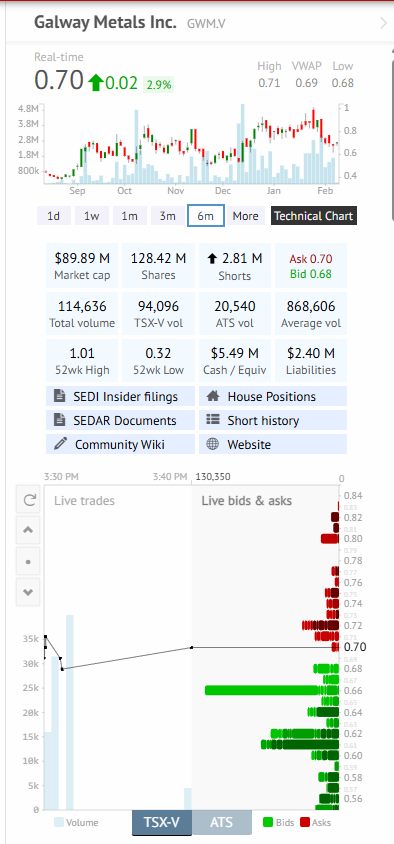The image size is (394, 844).
Task: Open the chevron arrow next to GWM.V
Action: point(383,23)
